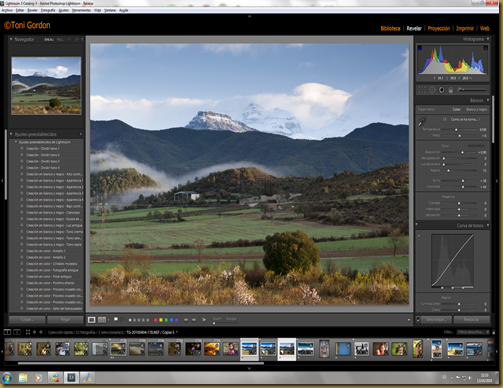503x388 pixels.
Task: Select the adjustment brush tool
Action: (x=473, y=90)
